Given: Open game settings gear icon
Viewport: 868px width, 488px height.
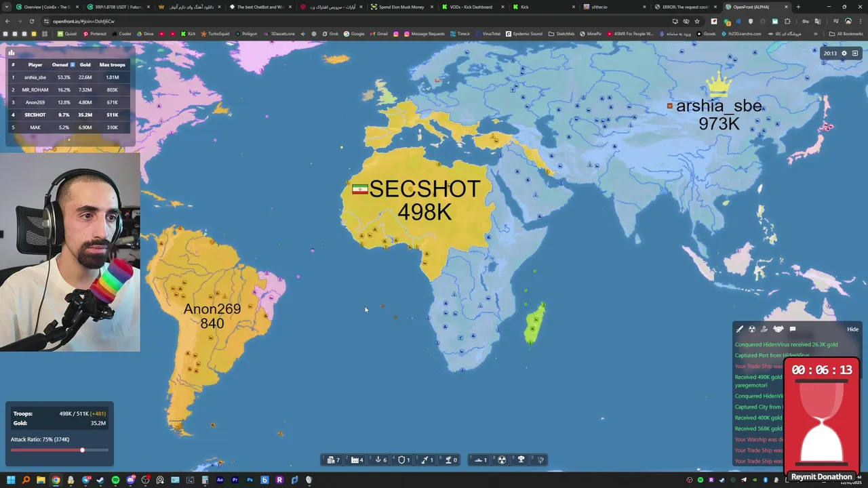Looking at the screenshot, I should pos(844,53).
